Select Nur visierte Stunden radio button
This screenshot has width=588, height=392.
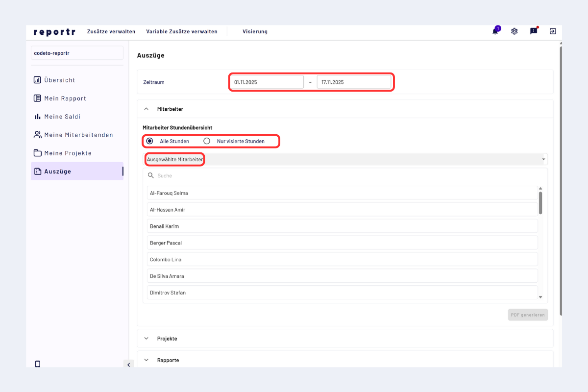[x=207, y=141]
